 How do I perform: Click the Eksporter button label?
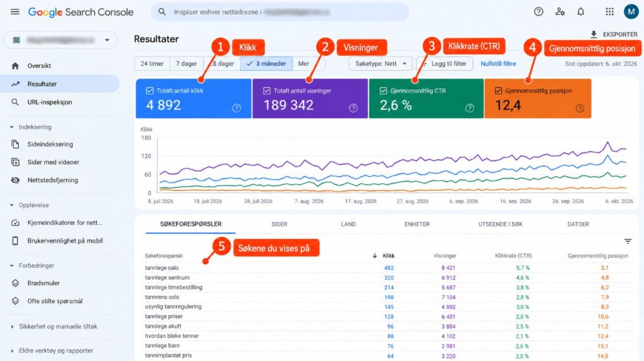(x=620, y=35)
